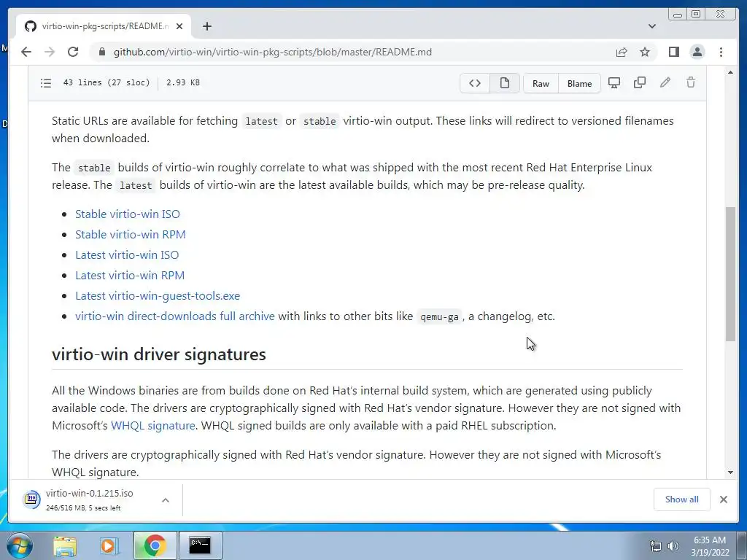Display the rendered file view

[x=505, y=83]
